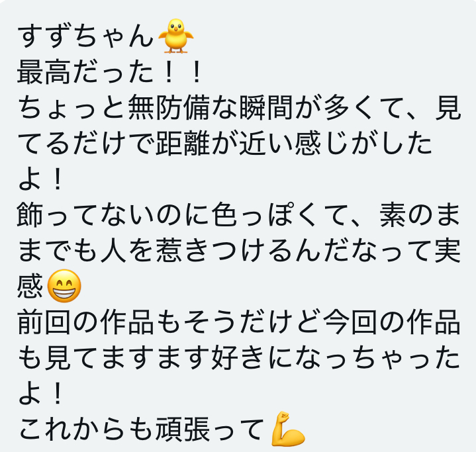Click the baby chick emoji
The height and width of the screenshot is (452, 476).
[175, 36]
